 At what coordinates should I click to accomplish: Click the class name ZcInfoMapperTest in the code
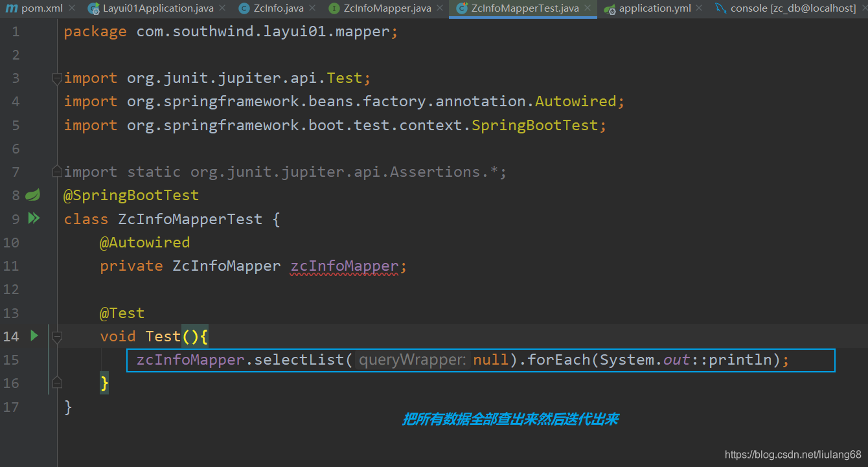click(190, 219)
